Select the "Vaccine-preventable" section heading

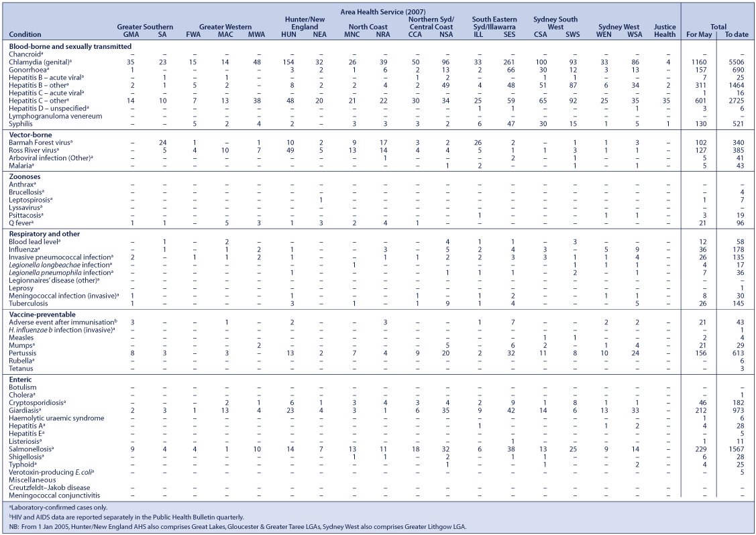coord(42,314)
